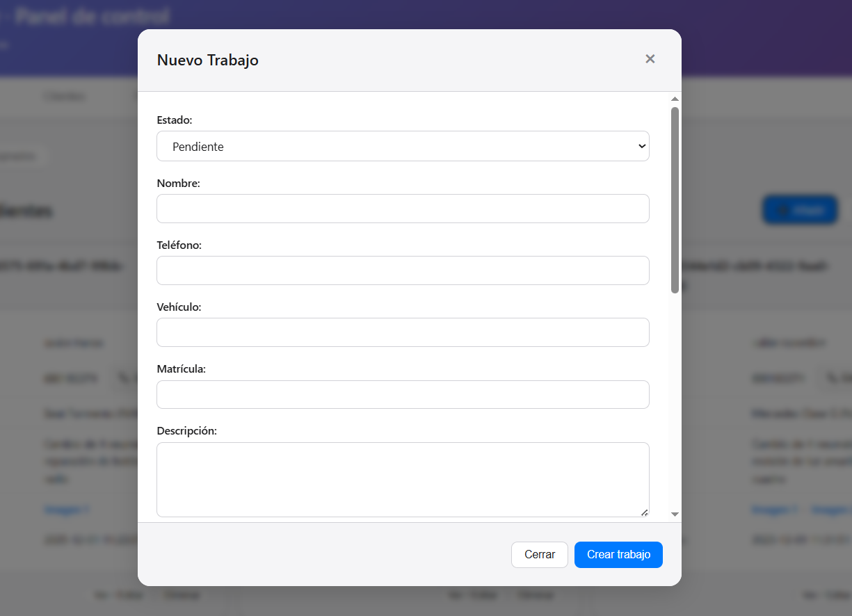Click into the Descripción text area
Screen dimensions: 852x616
(403, 480)
